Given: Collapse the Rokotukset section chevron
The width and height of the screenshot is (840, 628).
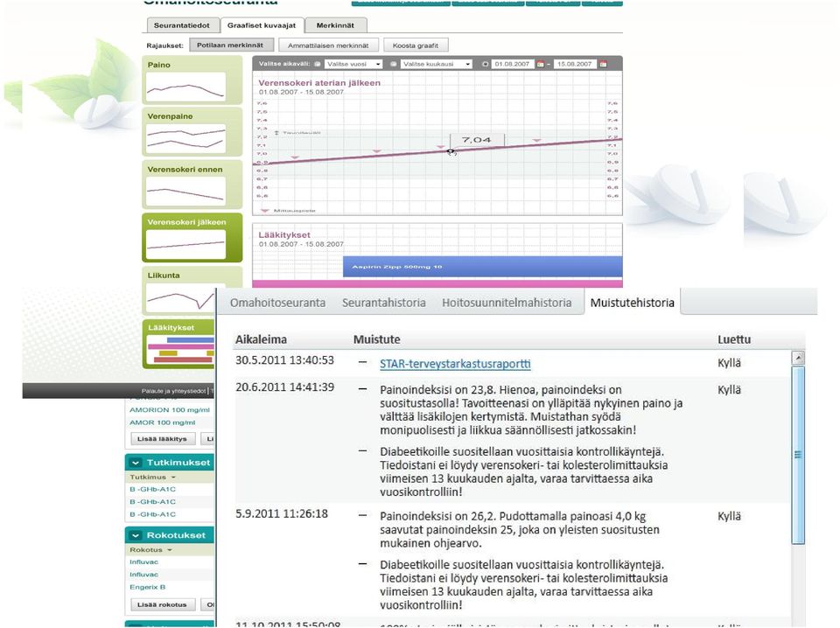Looking at the screenshot, I should click(x=136, y=535).
